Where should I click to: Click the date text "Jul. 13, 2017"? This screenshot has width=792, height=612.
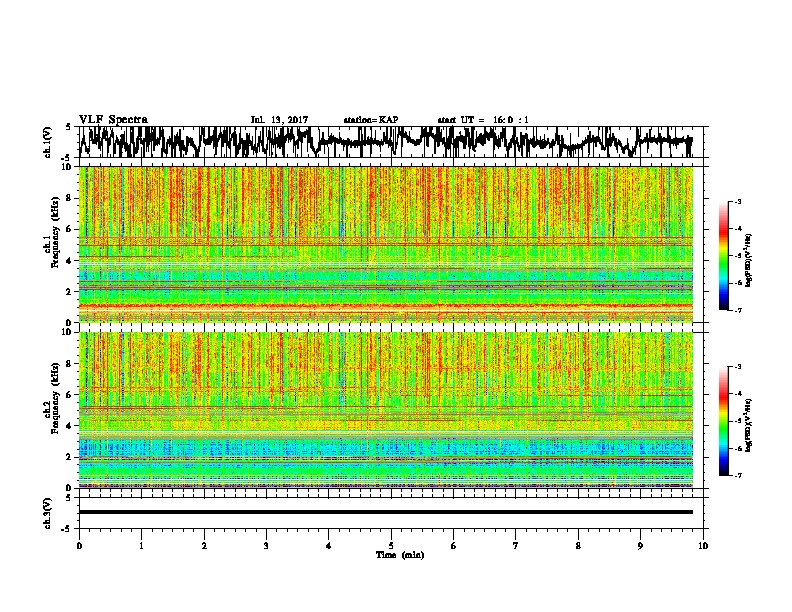point(279,120)
